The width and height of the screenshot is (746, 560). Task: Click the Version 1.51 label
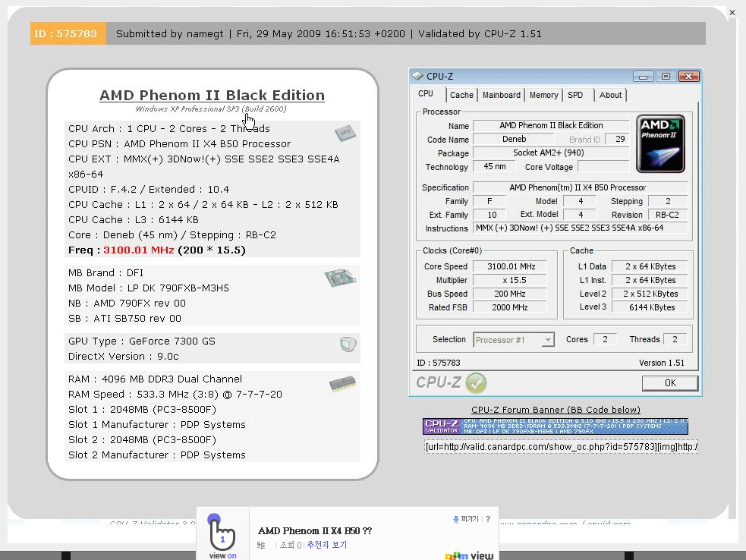click(661, 363)
